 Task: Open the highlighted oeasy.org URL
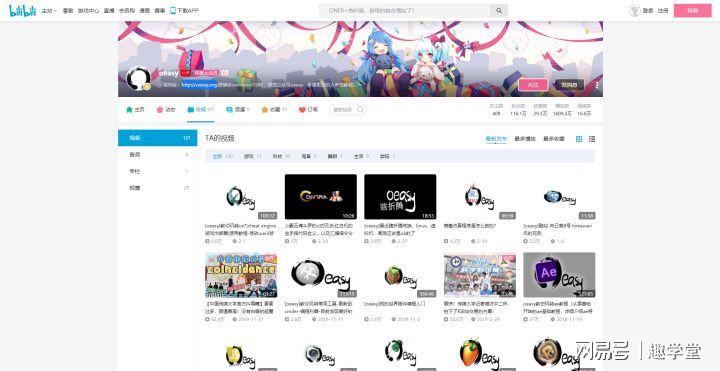[199, 85]
